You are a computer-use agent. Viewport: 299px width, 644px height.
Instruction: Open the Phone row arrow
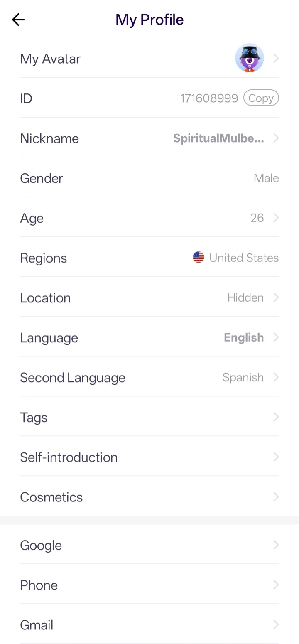[x=276, y=585]
